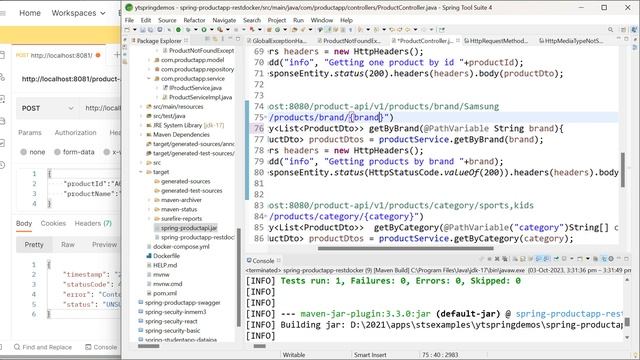Viewport: 640px width, 360px height.
Task: Click Find and Replace in Postman footer
Action: click(x=43, y=347)
